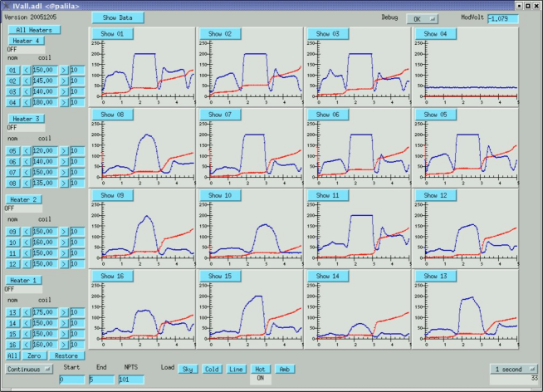543x392 pixels.
Task: Click the Show Data button
Action: pyautogui.click(x=117, y=17)
